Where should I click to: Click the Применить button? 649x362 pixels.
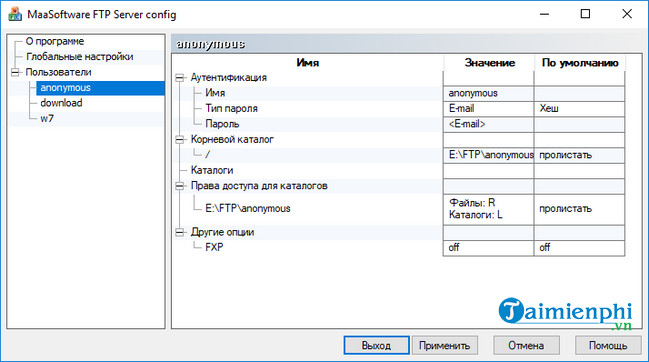(445, 345)
